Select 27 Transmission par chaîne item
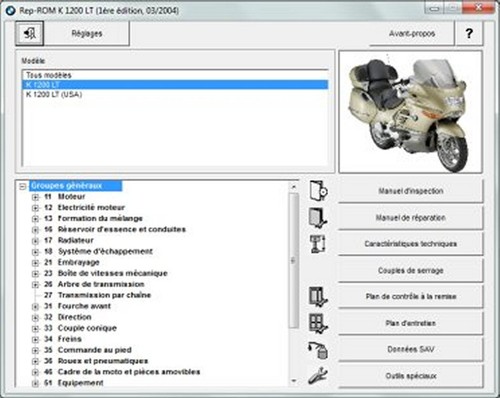Image resolution: width=500 pixels, height=398 pixels. [97, 295]
